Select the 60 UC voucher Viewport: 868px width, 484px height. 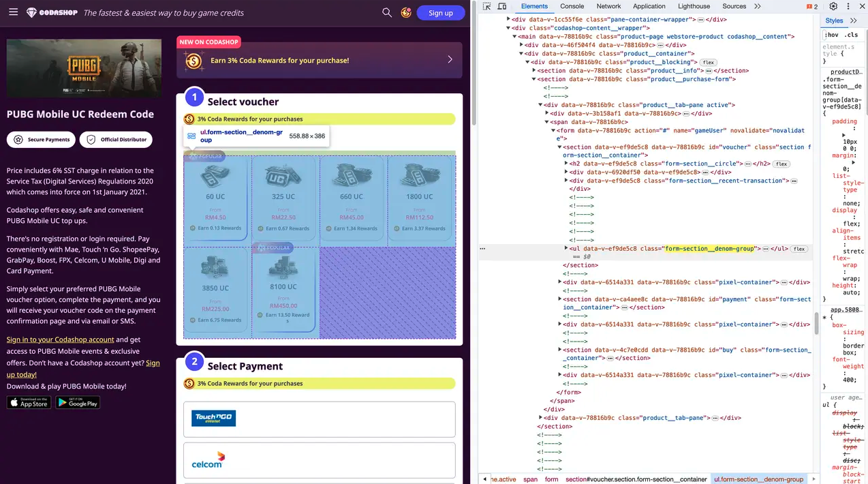coord(215,198)
